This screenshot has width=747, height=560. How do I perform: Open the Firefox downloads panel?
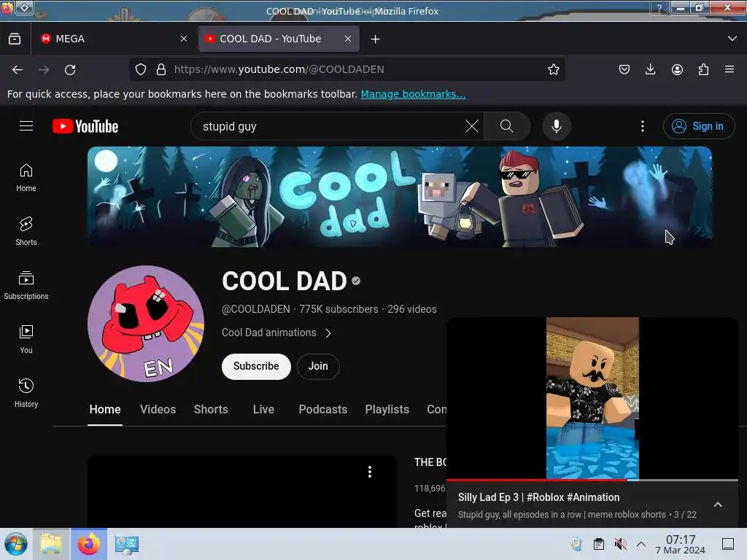point(650,69)
